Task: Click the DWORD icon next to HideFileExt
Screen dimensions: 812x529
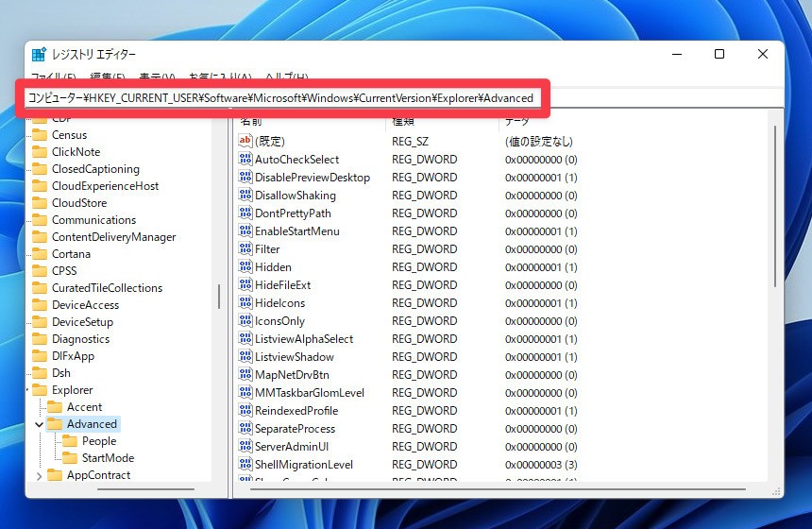Action: [245, 284]
